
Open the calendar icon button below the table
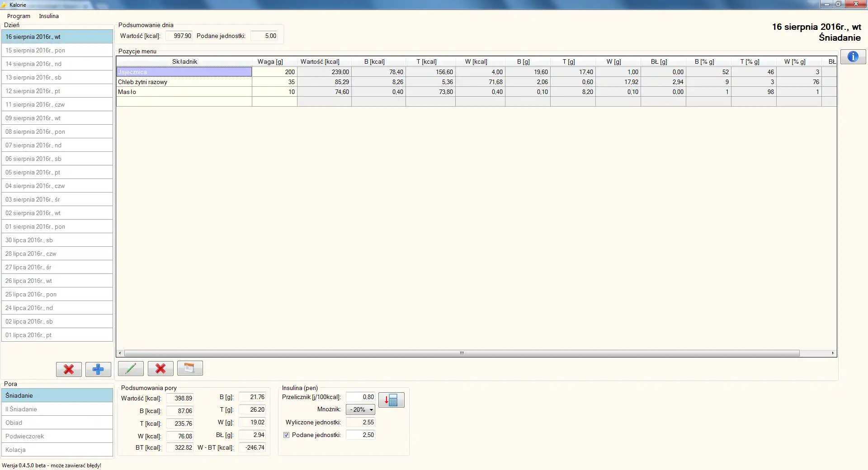190,368
